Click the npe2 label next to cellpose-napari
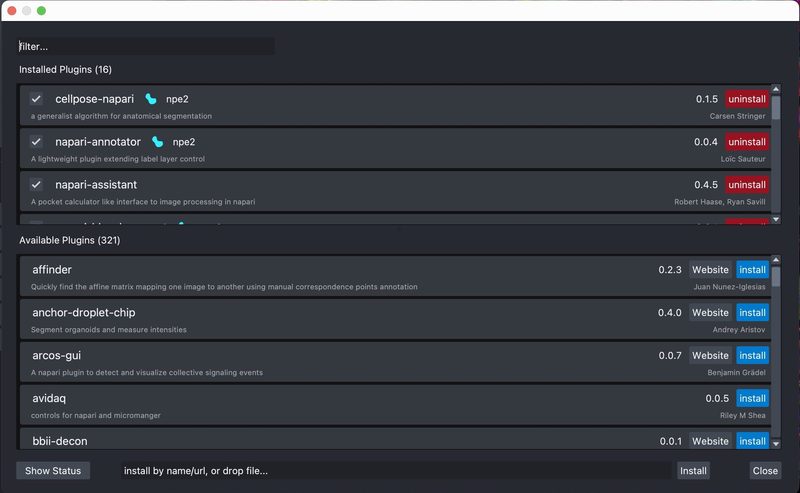 [177, 99]
